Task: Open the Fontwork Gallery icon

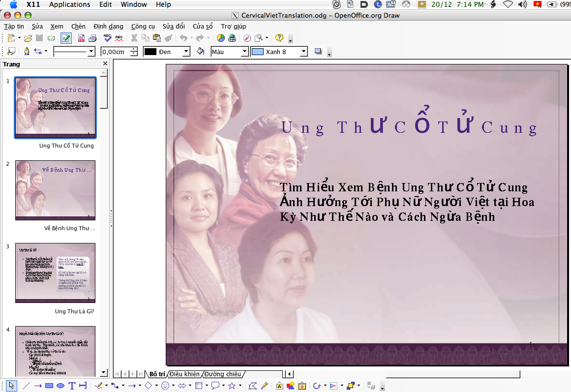Action: [279, 386]
